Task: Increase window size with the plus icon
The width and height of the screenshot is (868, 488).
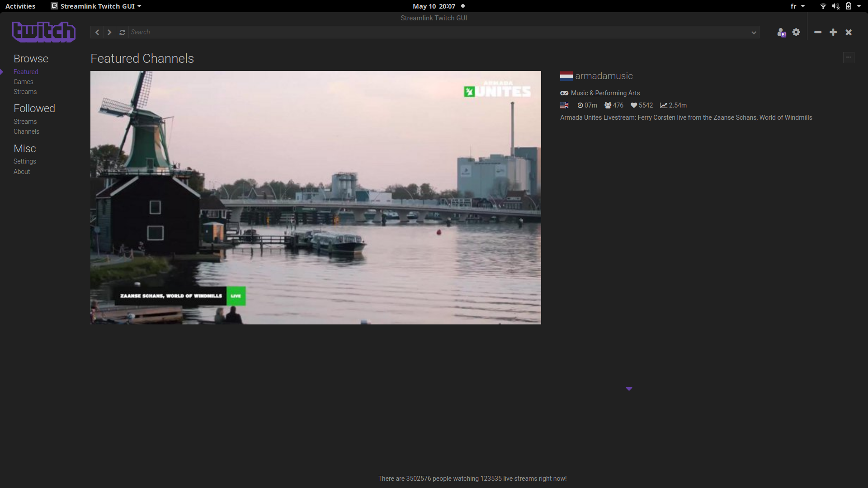Action: [x=833, y=32]
